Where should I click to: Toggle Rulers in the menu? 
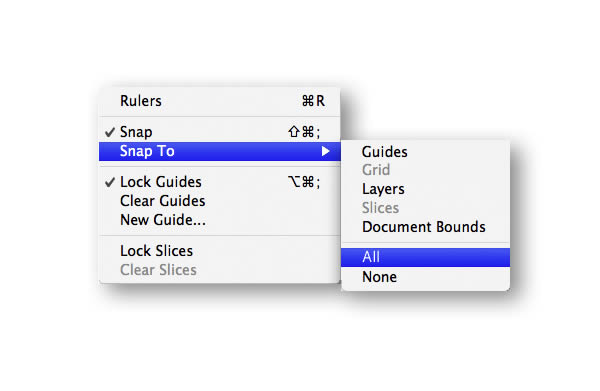220,101
